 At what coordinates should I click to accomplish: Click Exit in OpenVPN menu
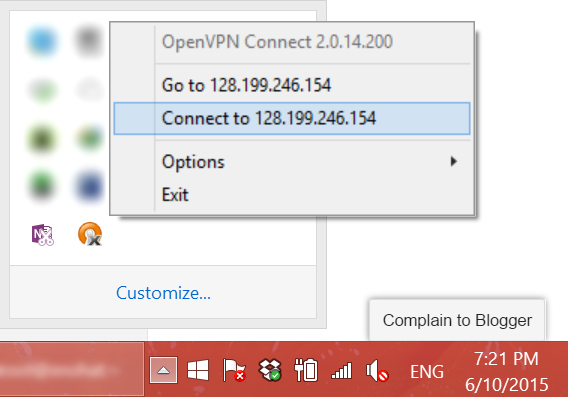click(x=292, y=195)
